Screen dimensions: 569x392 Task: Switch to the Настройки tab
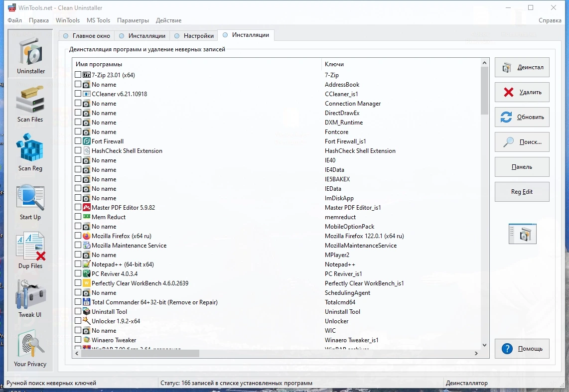pos(194,35)
